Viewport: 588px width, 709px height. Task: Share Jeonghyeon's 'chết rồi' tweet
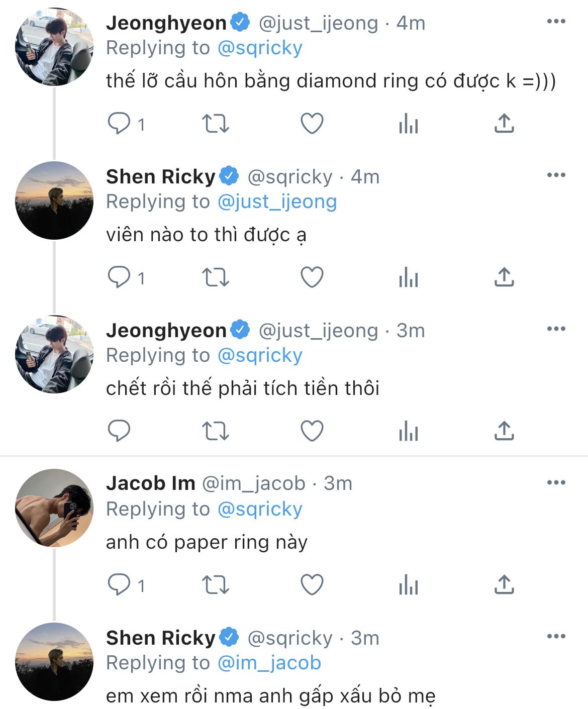[x=504, y=431]
